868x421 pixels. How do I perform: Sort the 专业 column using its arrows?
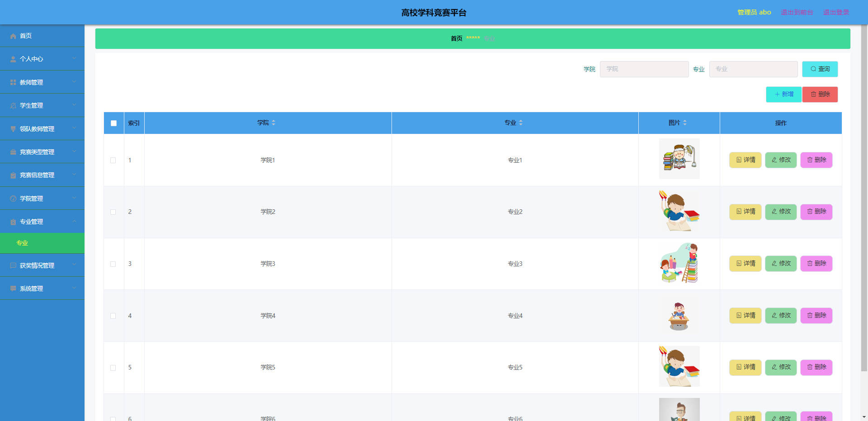pos(521,123)
